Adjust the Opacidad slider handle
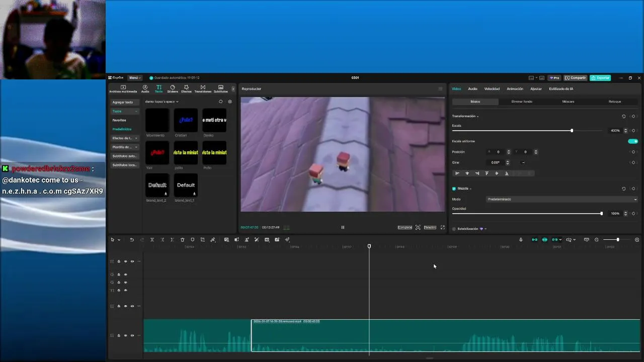Viewport: 644px width, 362px height. (601, 214)
